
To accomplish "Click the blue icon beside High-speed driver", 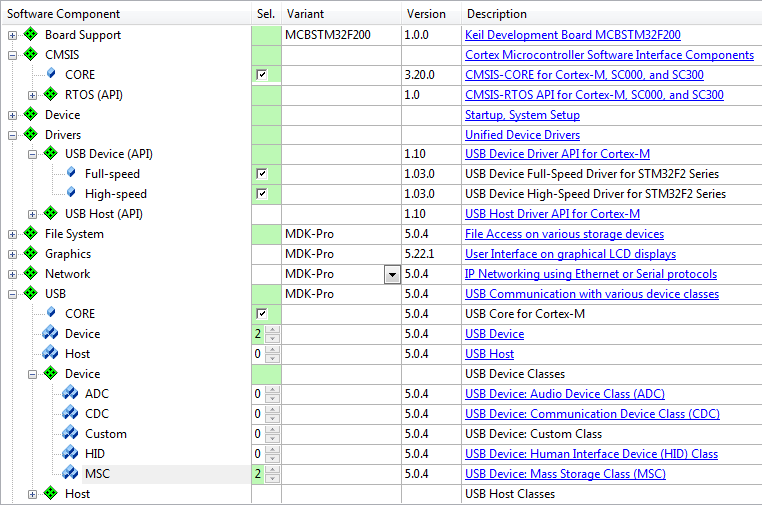I will pyautogui.click(x=71, y=192).
